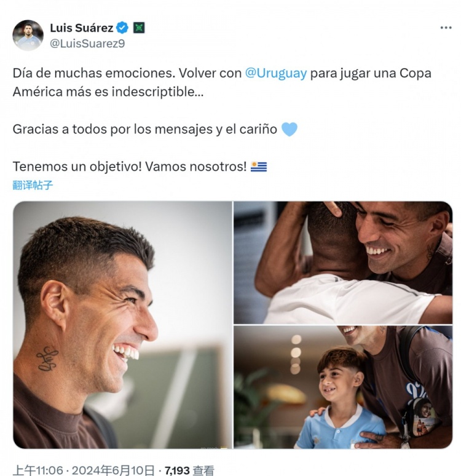This screenshot has width=461, height=476.
Task: Click the Uruguay flag emoji
Action: point(259,167)
